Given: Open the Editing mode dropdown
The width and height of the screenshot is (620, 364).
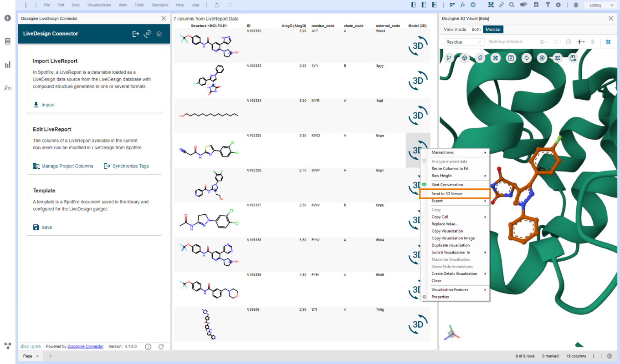Looking at the screenshot, I should [x=601, y=5].
